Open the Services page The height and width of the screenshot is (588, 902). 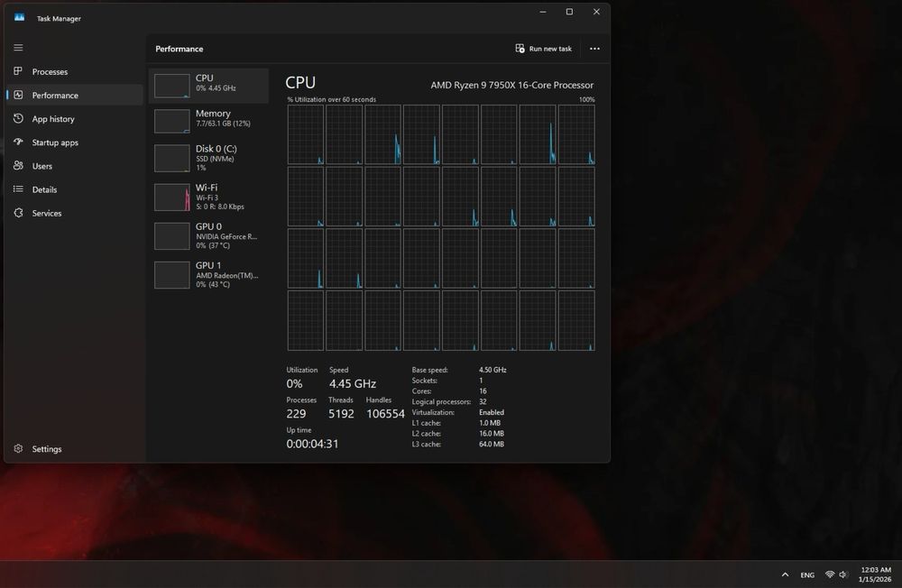47,213
